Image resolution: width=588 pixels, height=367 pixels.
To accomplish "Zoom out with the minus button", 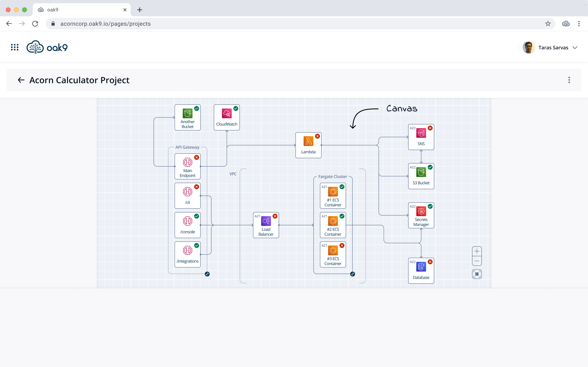I will coord(477,261).
